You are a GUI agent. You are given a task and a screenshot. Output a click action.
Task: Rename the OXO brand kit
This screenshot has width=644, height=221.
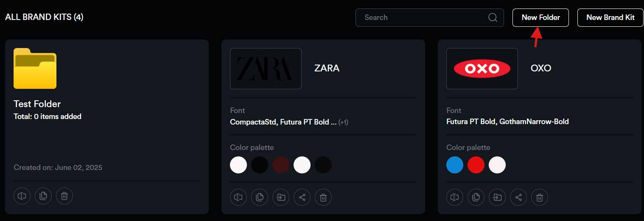click(455, 197)
